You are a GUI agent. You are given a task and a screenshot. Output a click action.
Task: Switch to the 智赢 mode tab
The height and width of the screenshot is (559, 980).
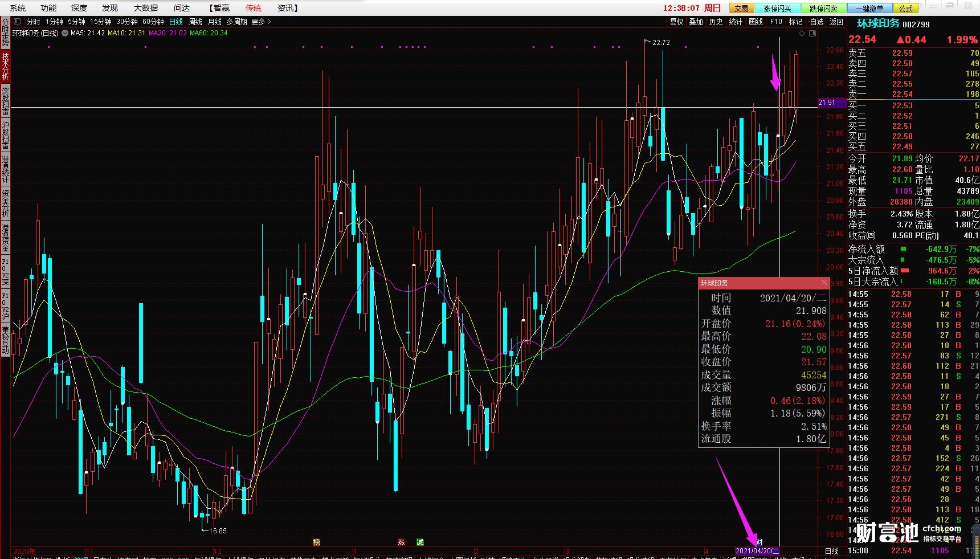pyautogui.click(x=220, y=8)
